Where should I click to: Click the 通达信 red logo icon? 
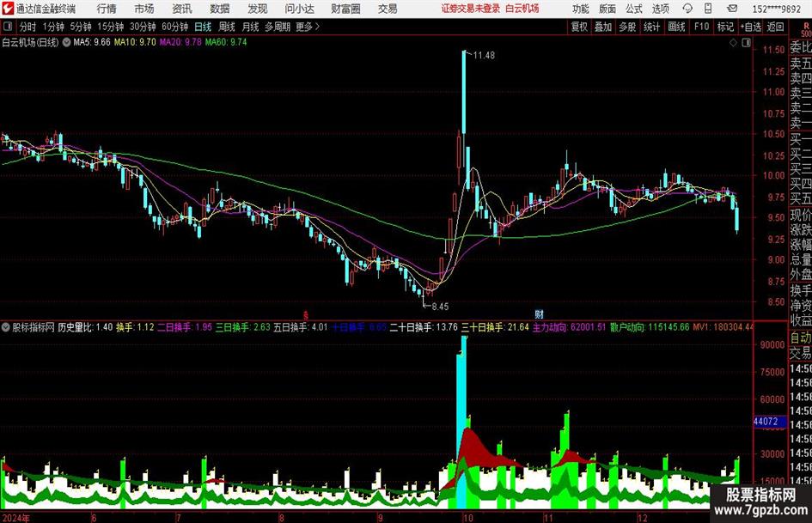pyautogui.click(x=8, y=9)
